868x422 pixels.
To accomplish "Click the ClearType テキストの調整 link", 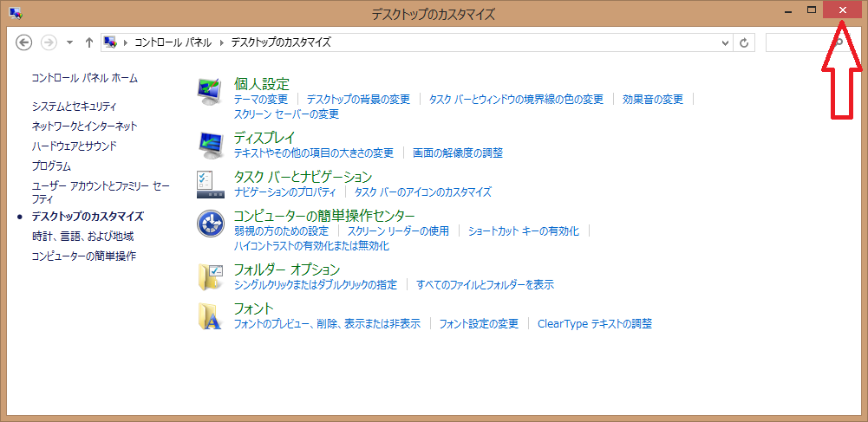I will point(594,324).
